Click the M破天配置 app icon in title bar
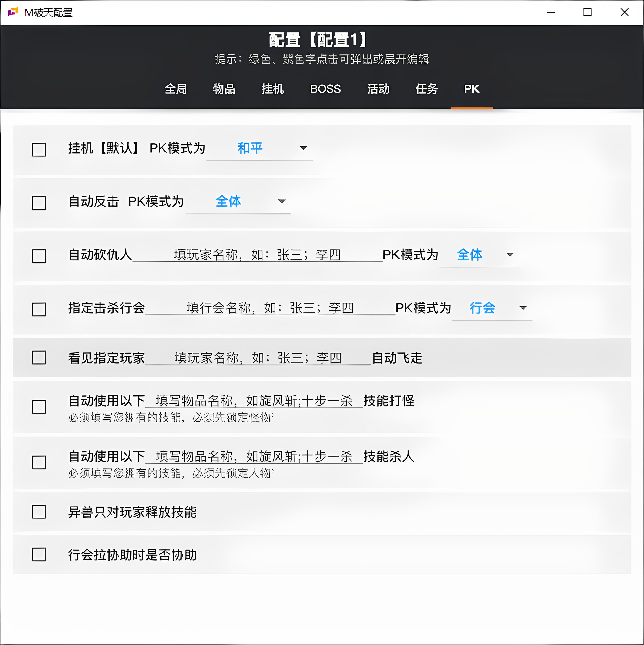The height and width of the screenshot is (645, 644). (x=13, y=12)
